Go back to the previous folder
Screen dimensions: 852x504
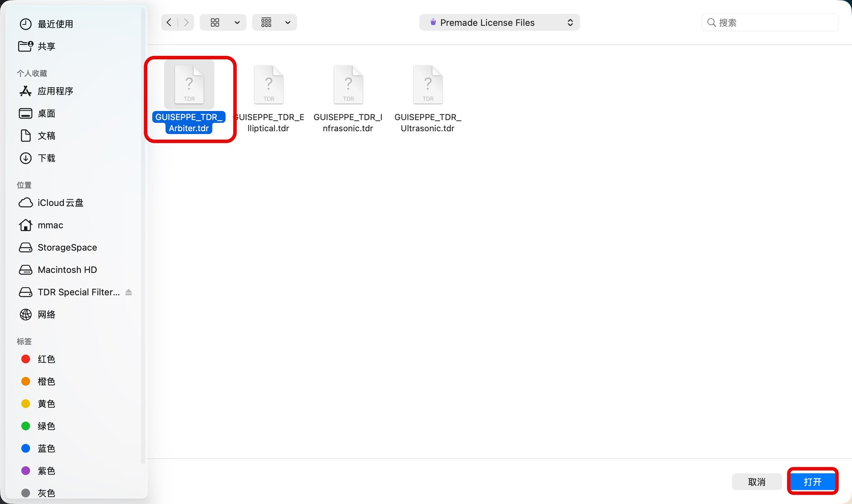pos(169,22)
